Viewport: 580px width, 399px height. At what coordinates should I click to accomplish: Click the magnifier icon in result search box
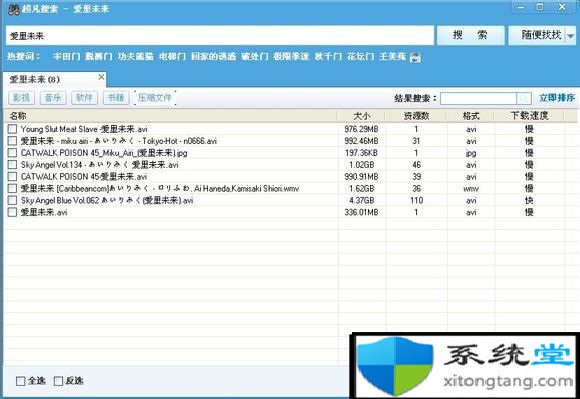524,98
